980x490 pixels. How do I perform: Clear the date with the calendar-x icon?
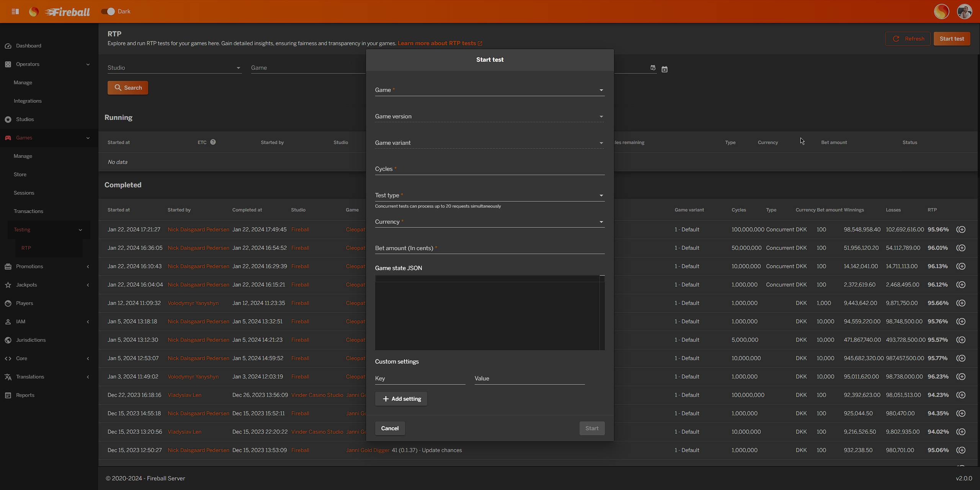click(665, 69)
